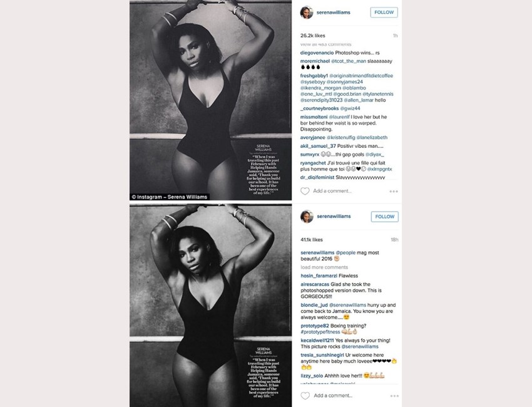Viewport: 532px width, 407px height.
Task: Open airescaracas commenter profile
Action: click(x=315, y=284)
